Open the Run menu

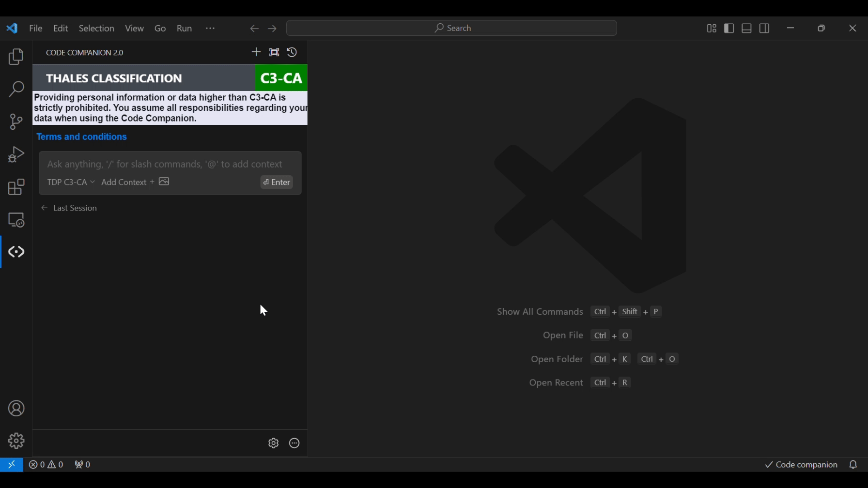tap(185, 29)
